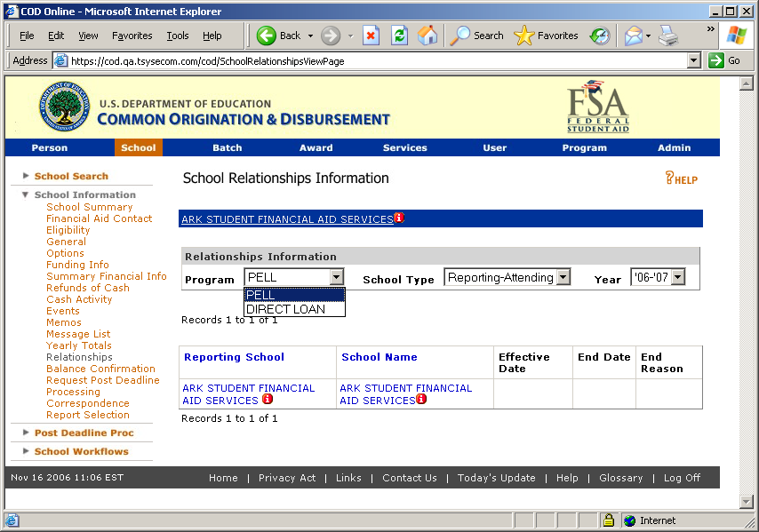Click the toolbar overflow chevron
This screenshot has height=532, width=759.
711,29
